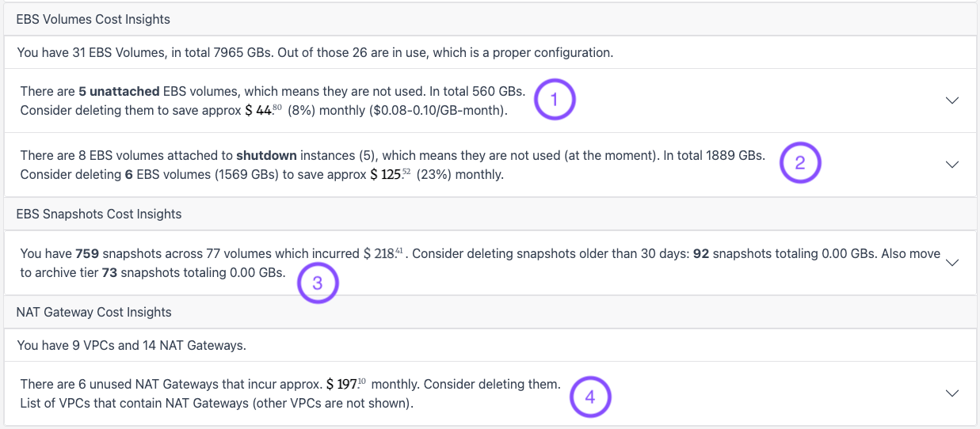Click the 31 EBS Volumes summary row
The image size is (980, 429).
(x=490, y=53)
